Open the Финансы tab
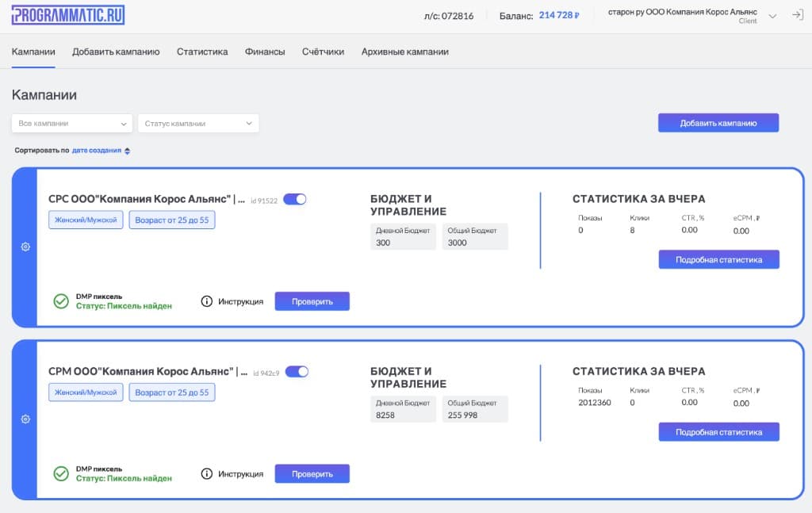Screen dimensions: 812x513 tap(265, 52)
